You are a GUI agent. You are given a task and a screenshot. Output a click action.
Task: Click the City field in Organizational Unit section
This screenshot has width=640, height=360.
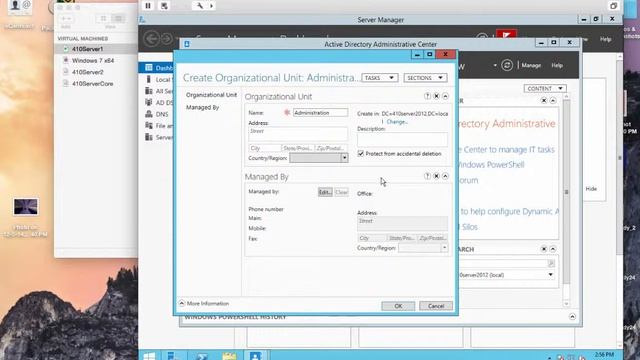265,148
